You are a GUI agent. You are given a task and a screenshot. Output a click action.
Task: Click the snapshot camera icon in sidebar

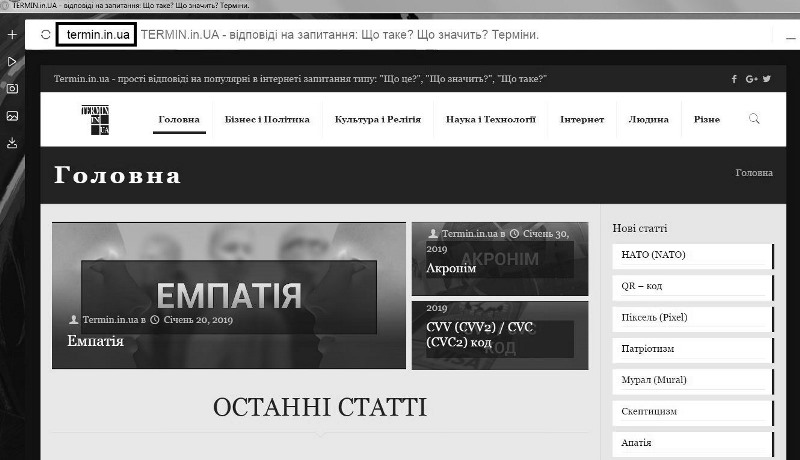click(x=12, y=89)
